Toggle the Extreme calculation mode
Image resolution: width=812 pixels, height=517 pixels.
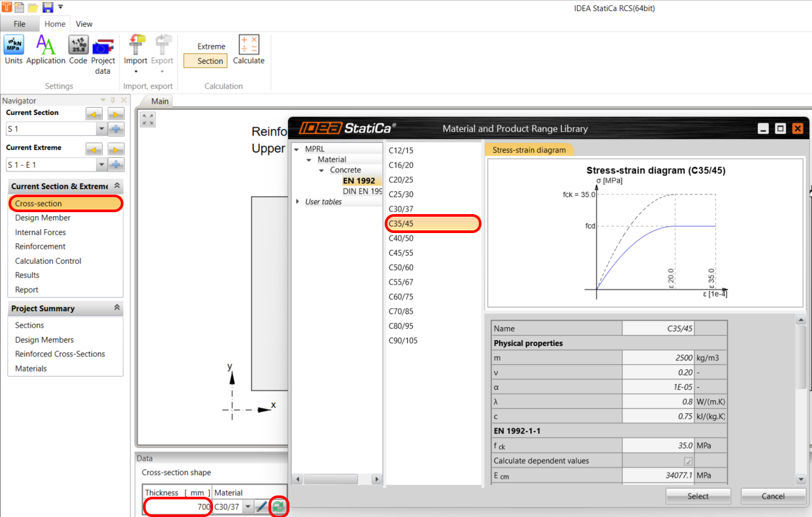coord(211,46)
